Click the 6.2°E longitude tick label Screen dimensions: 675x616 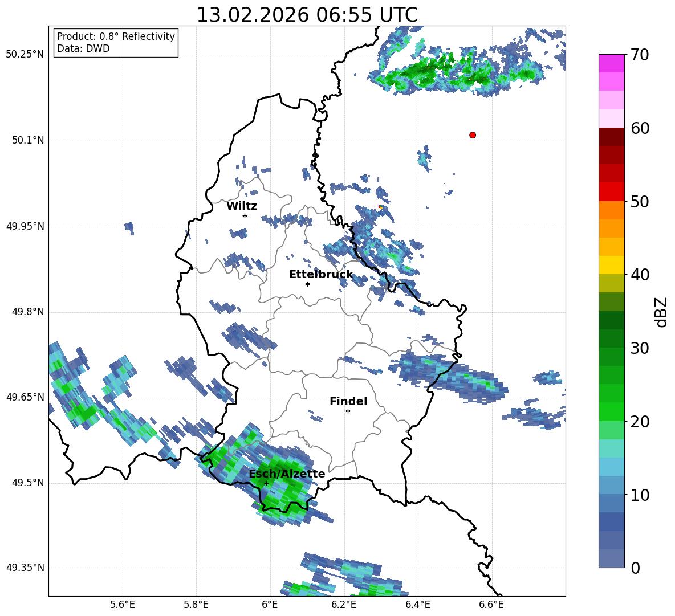click(344, 605)
